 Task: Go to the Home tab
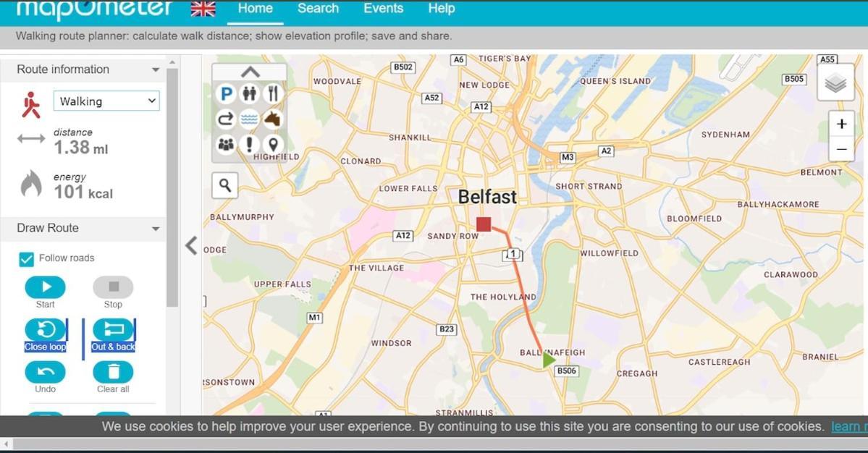(256, 9)
